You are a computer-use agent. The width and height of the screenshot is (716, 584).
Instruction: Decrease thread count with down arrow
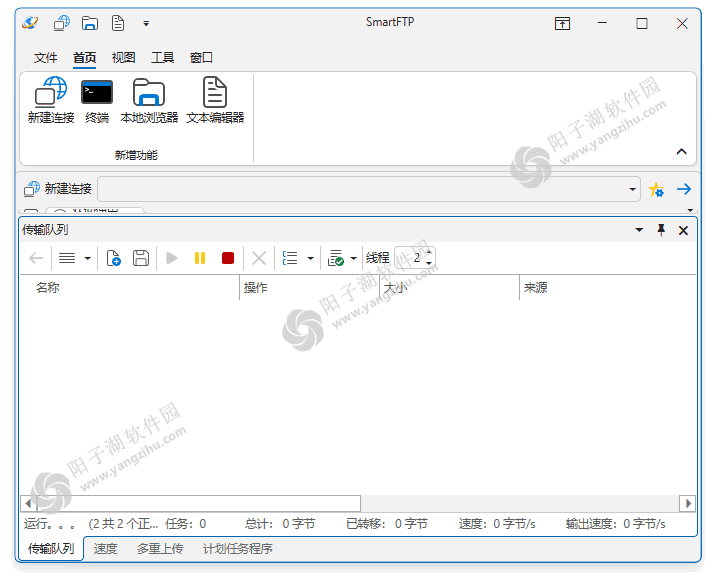[429, 263]
